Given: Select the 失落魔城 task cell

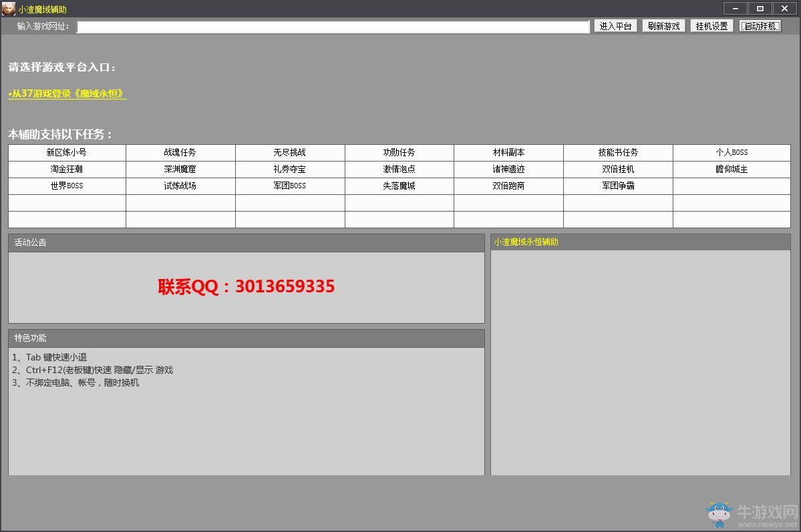Looking at the screenshot, I should tap(399, 186).
